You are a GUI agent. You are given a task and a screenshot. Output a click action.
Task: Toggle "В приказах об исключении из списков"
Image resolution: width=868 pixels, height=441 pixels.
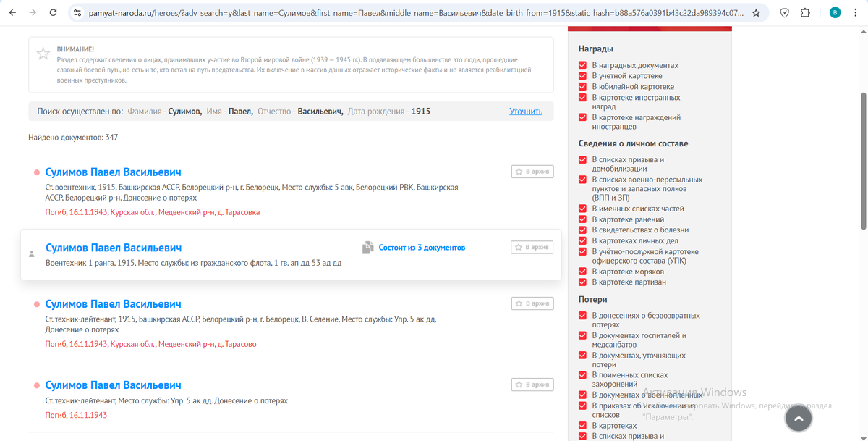point(583,406)
